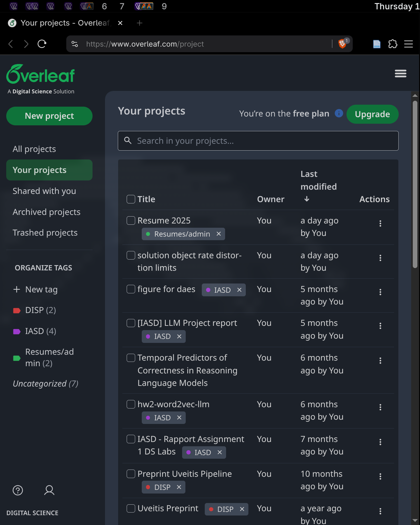Click the search magnifier icon
The width and height of the screenshot is (420, 525).
(128, 140)
